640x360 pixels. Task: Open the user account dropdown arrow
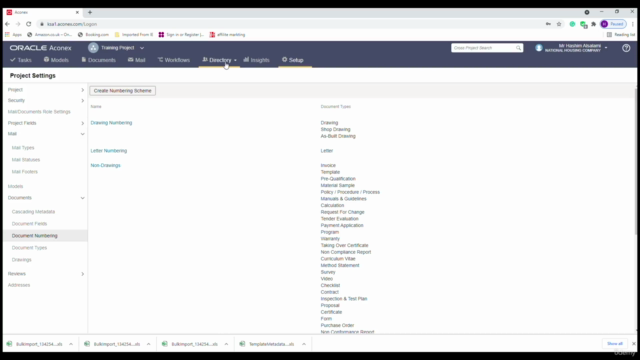click(x=606, y=48)
